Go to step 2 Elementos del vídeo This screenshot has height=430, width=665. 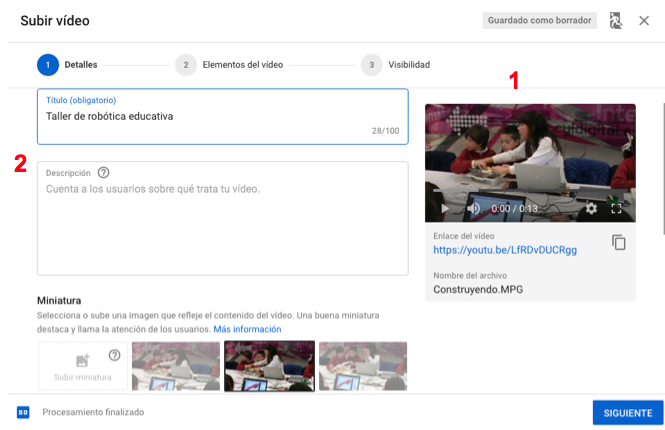click(229, 65)
